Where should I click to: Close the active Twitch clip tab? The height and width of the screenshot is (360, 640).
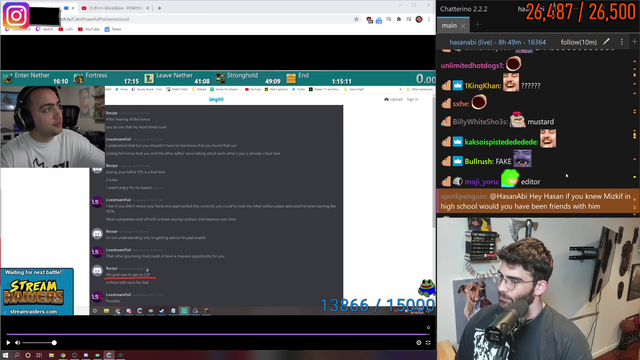coord(73,8)
